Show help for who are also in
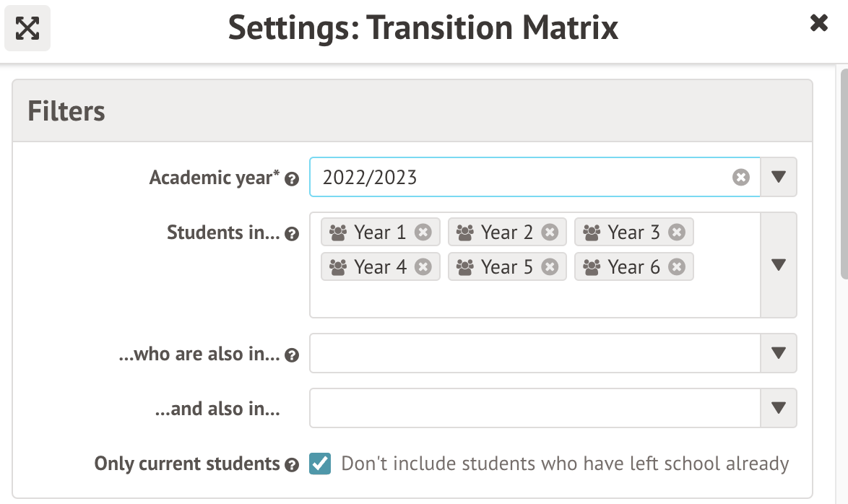 292,355
